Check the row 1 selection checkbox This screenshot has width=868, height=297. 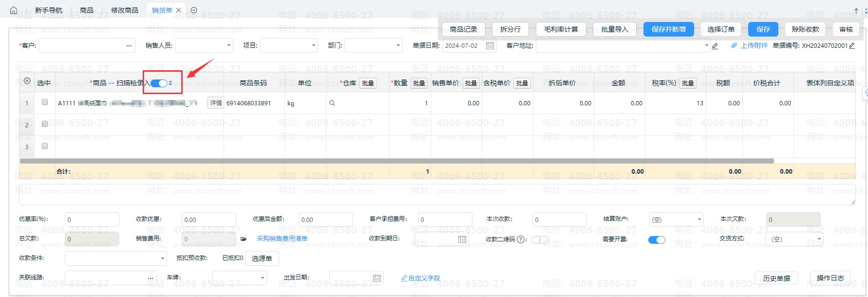(45, 102)
